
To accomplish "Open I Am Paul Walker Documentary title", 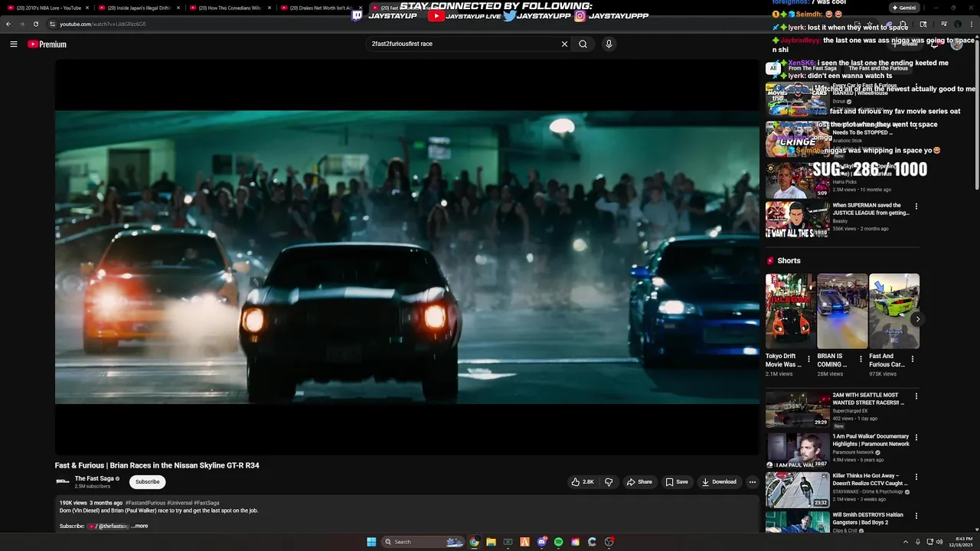I will [x=871, y=440].
